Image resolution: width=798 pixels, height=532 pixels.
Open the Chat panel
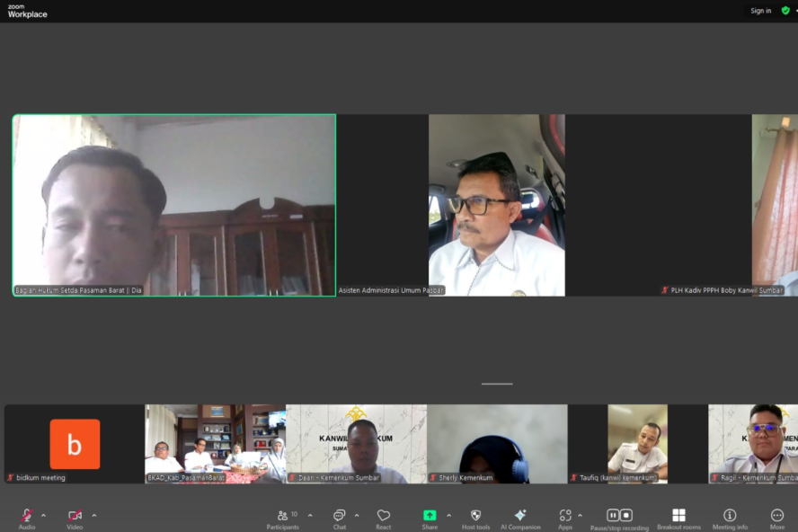pyautogui.click(x=339, y=516)
